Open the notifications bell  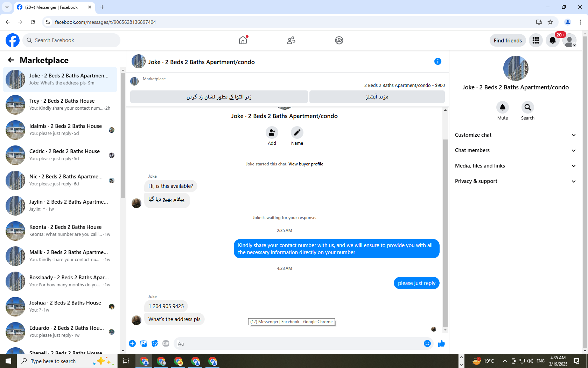point(553,40)
